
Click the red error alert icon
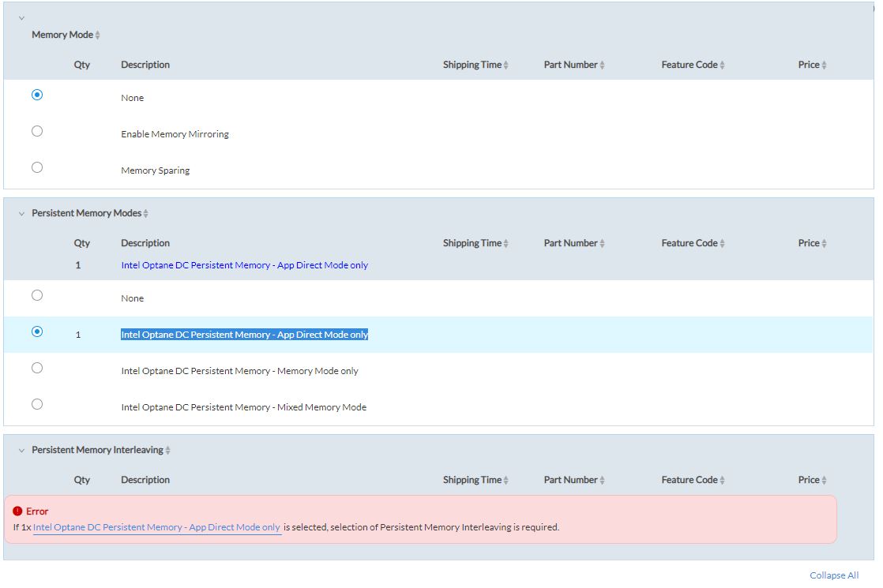click(18, 511)
